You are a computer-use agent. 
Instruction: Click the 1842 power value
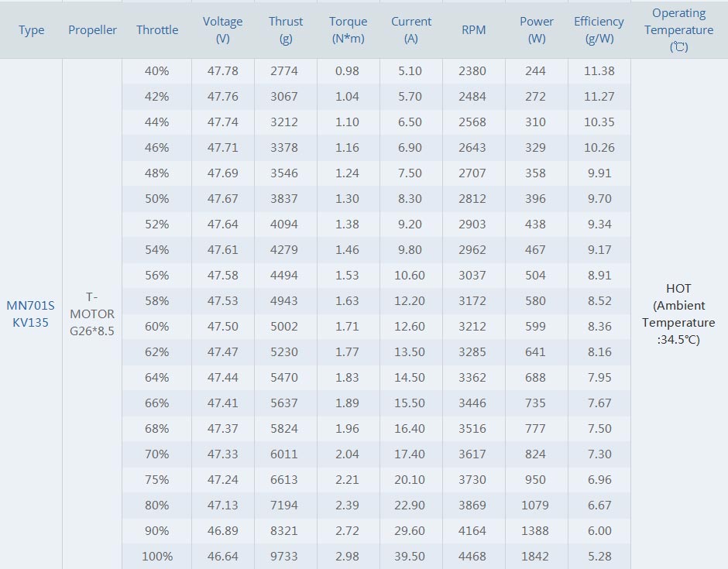[535, 556]
